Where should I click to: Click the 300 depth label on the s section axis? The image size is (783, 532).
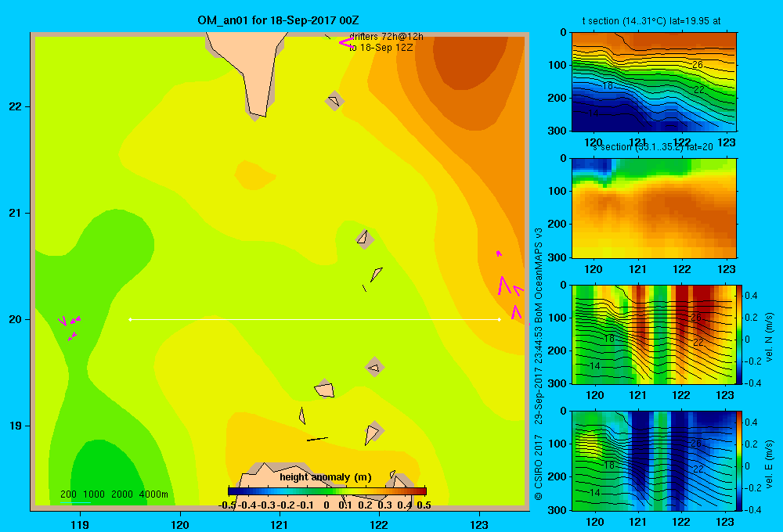click(557, 257)
